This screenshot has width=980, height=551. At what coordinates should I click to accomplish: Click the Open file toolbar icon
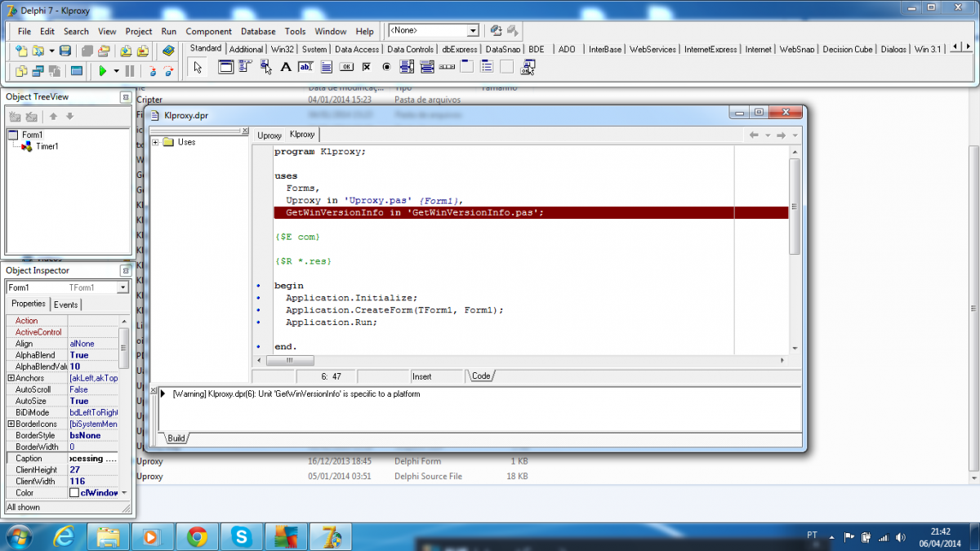(x=38, y=51)
